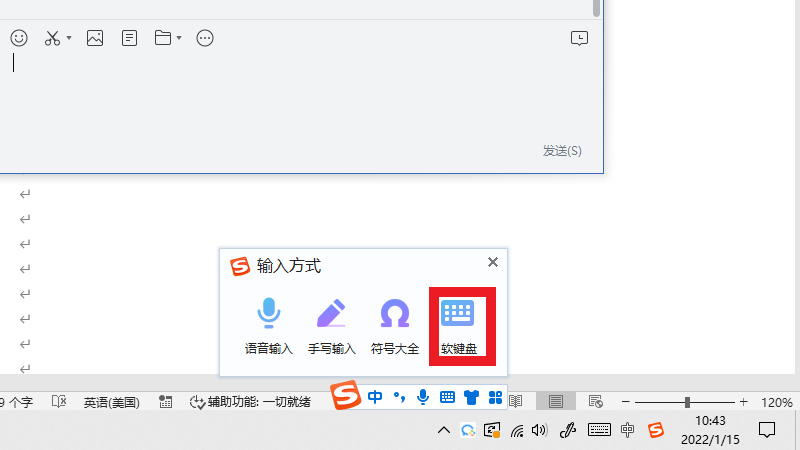Open the emoji picker in chat toolbar
Screen dimensions: 800x450
pos(19,38)
